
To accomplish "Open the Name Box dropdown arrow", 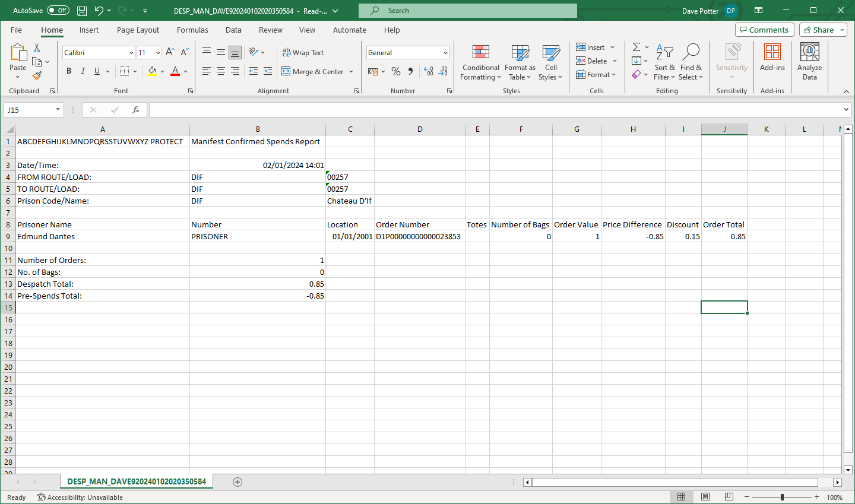I will [x=58, y=110].
